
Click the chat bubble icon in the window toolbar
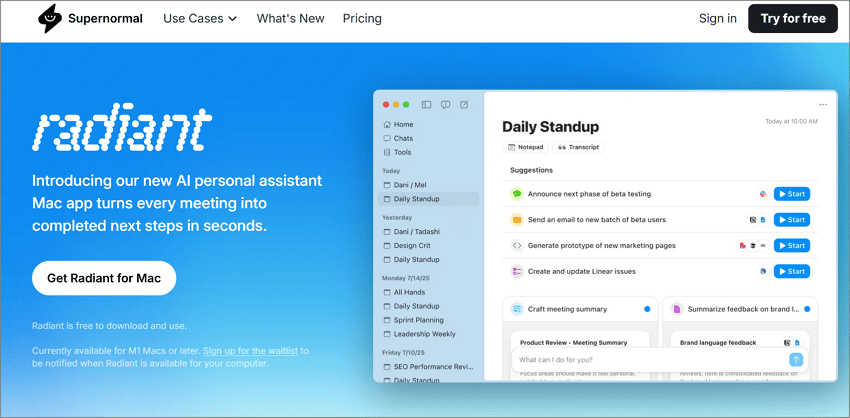coord(445,105)
